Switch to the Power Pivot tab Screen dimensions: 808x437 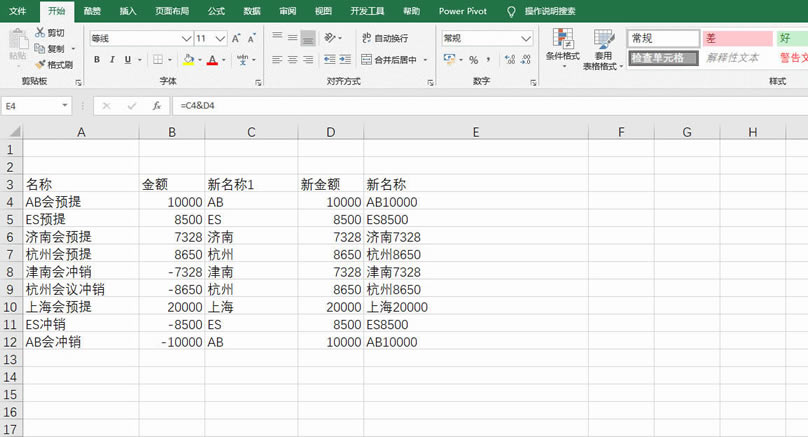(462, 11)
